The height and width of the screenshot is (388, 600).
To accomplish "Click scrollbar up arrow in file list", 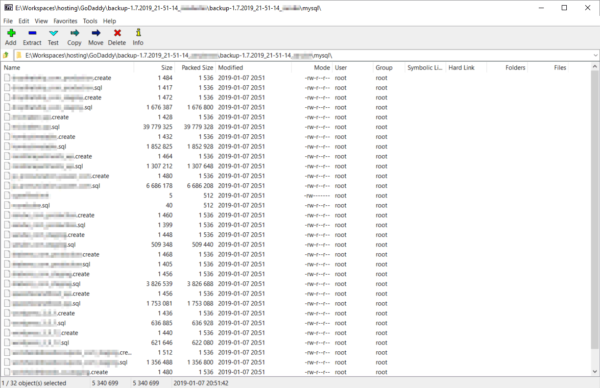I will [595, 67].
